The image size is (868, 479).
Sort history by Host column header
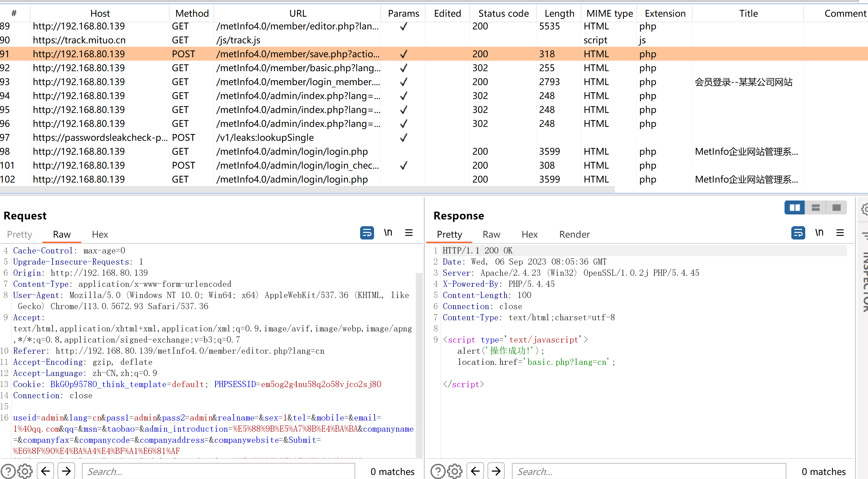(x=100, y=14)
